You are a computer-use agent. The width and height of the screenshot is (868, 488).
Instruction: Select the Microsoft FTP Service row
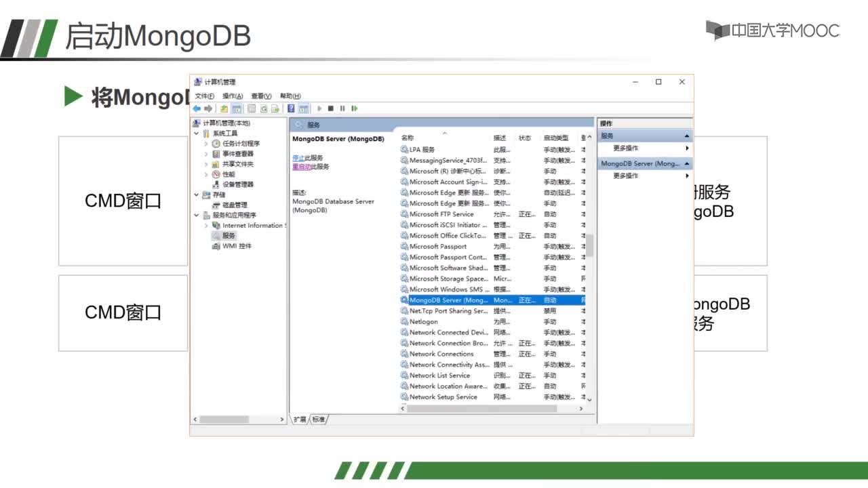point(493,214)
